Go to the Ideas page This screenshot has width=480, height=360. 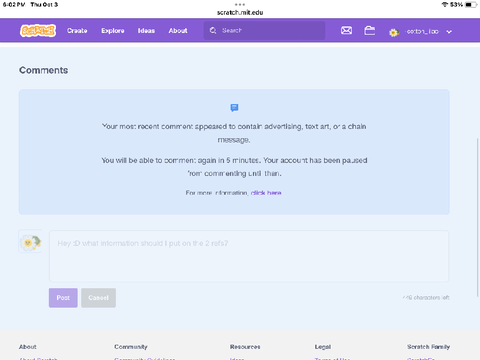146,31
